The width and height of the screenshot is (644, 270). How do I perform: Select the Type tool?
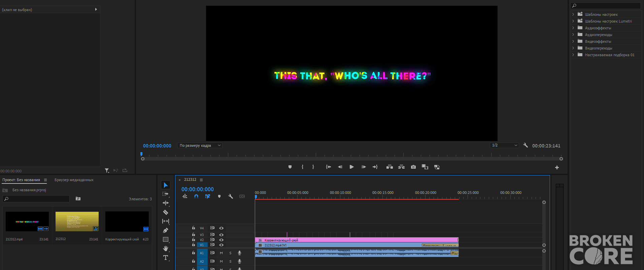[165, 258]
